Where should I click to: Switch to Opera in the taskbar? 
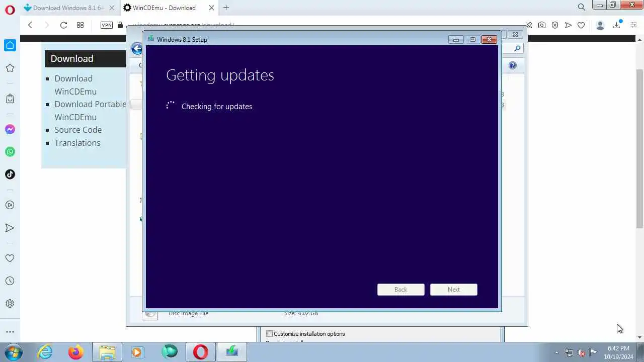[x=200, y=352]
